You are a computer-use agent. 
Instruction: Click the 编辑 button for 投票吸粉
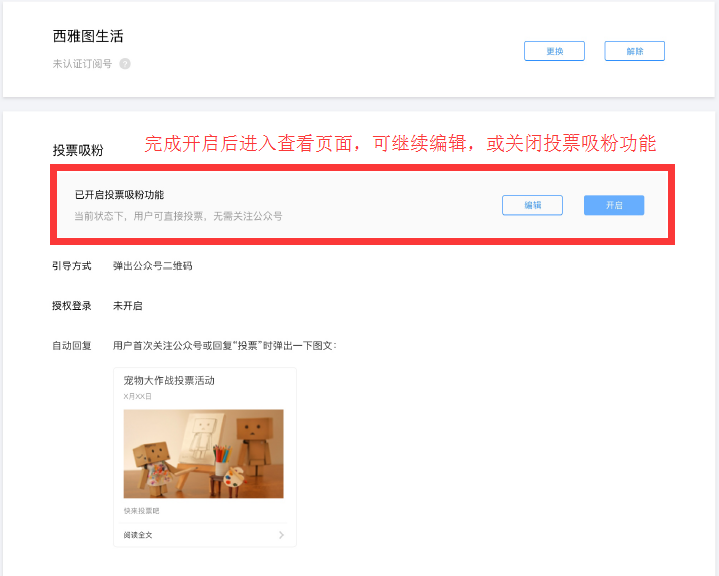coord(532,205)
